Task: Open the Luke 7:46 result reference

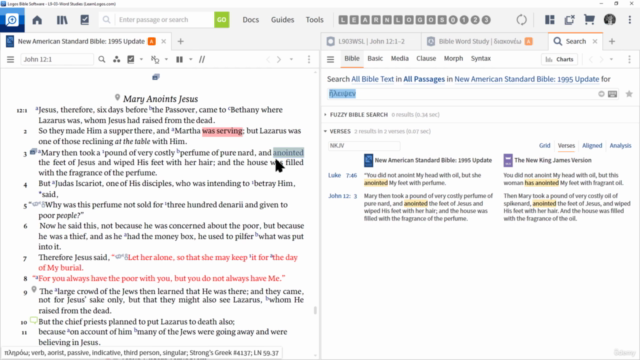Action: (x=342, y=176)
